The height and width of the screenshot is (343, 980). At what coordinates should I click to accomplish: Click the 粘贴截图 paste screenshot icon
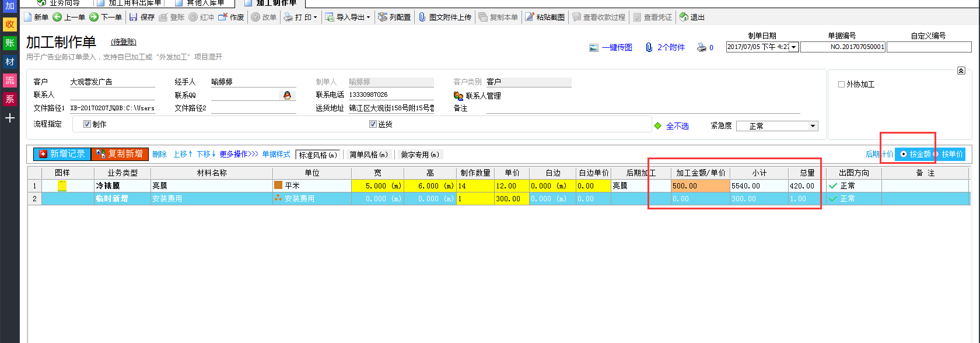530,17
